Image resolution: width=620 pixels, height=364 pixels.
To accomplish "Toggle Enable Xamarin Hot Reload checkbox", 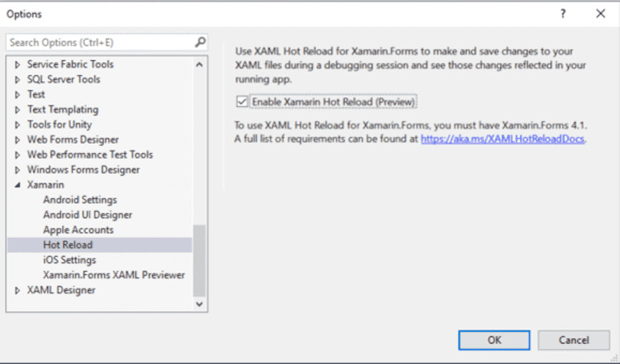I will tap(243, 102).
